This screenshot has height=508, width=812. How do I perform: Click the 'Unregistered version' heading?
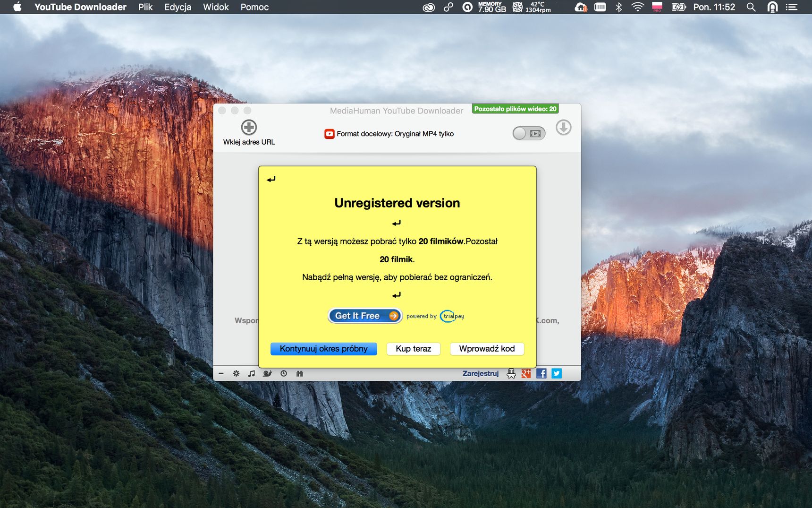[397, 203]
